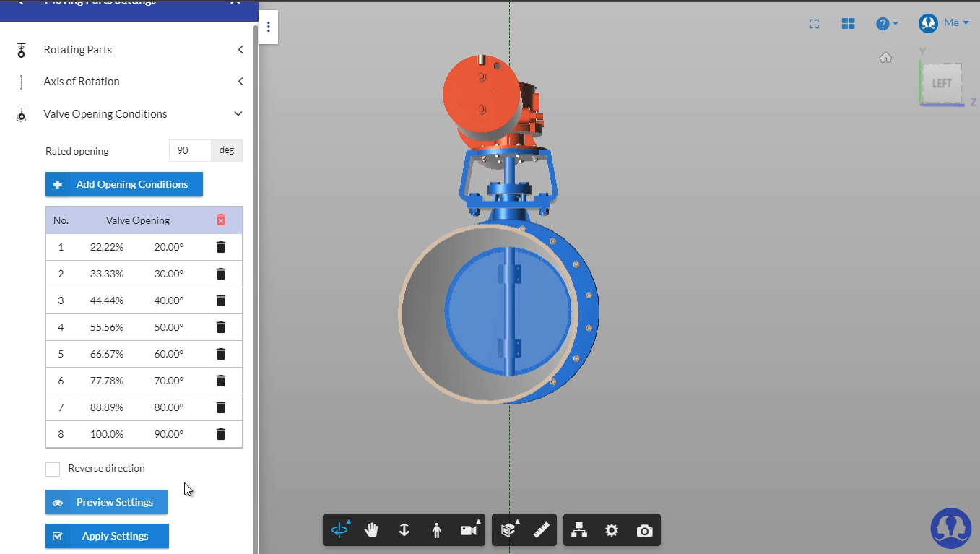This screenshot has height=554, width=980.
Task: Click the Rated opening value field
Action: 190,150
